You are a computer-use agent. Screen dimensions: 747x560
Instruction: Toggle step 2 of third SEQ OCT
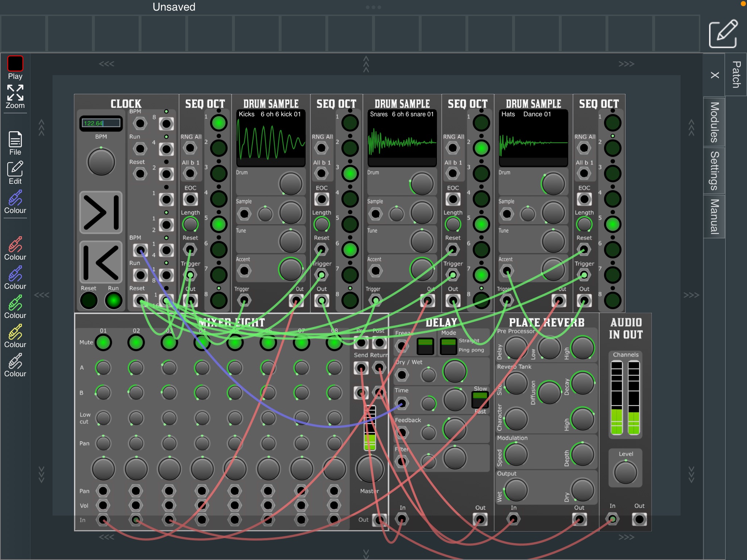click(x=481, y=148)
